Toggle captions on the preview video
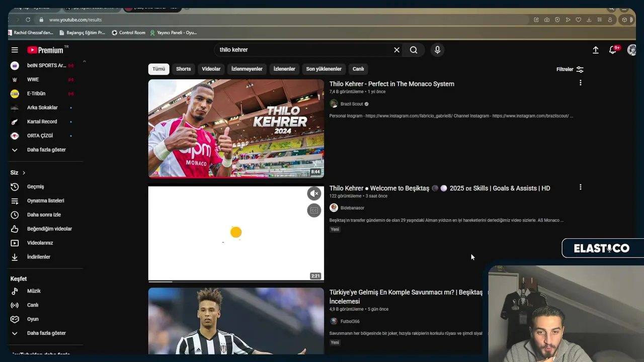The image size is (644, 362). pos(314,211)
